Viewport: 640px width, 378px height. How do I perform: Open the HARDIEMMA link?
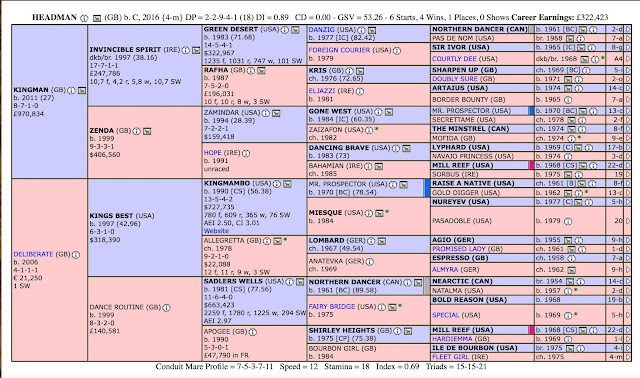(x=452, y=339)
